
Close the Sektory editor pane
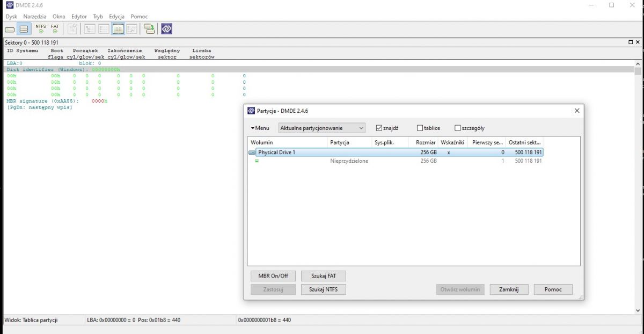[638, 42]
